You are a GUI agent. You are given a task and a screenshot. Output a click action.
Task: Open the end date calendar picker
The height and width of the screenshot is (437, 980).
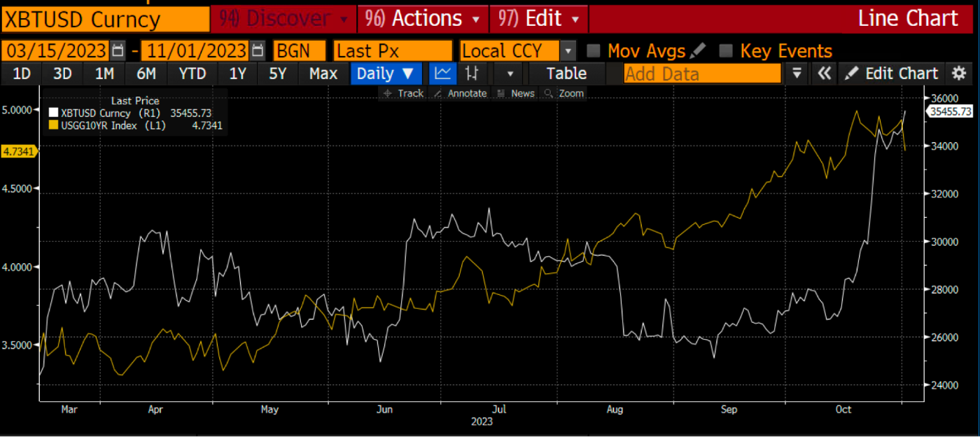(258, 51)
